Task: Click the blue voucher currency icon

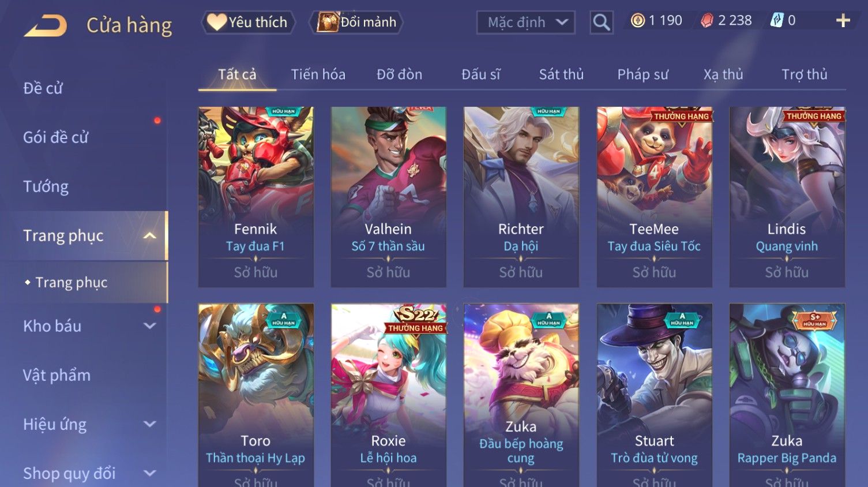Action: pyautogui.click(x=776, y=21)
